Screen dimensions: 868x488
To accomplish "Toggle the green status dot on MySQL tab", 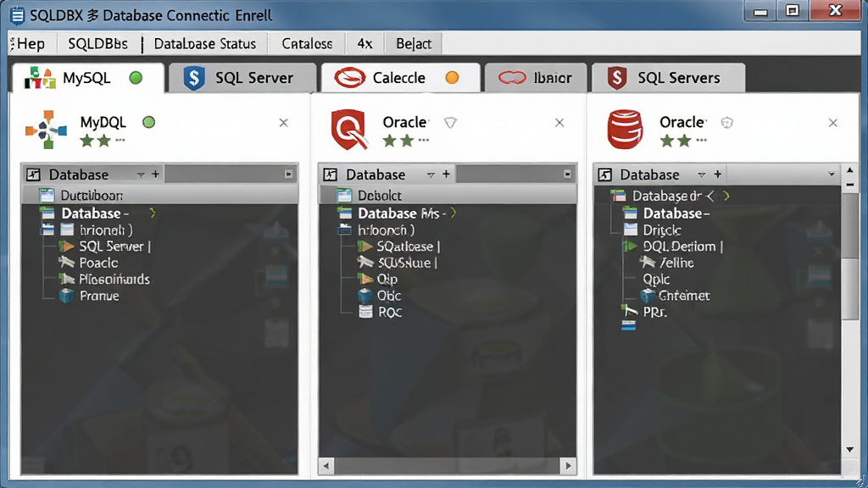I will tap(136, 77).
